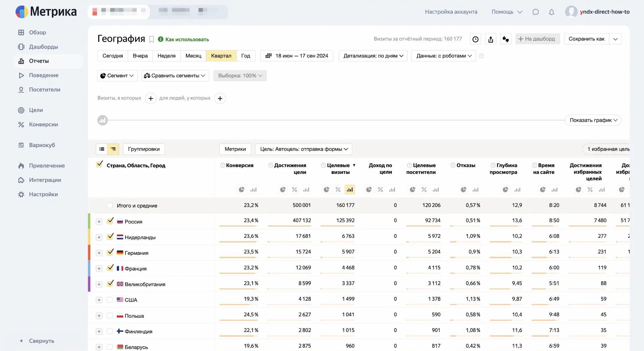Open the Цель: Автоцель: отправка формы dropdown
The image size is (644, 351).
click(304, 149)
